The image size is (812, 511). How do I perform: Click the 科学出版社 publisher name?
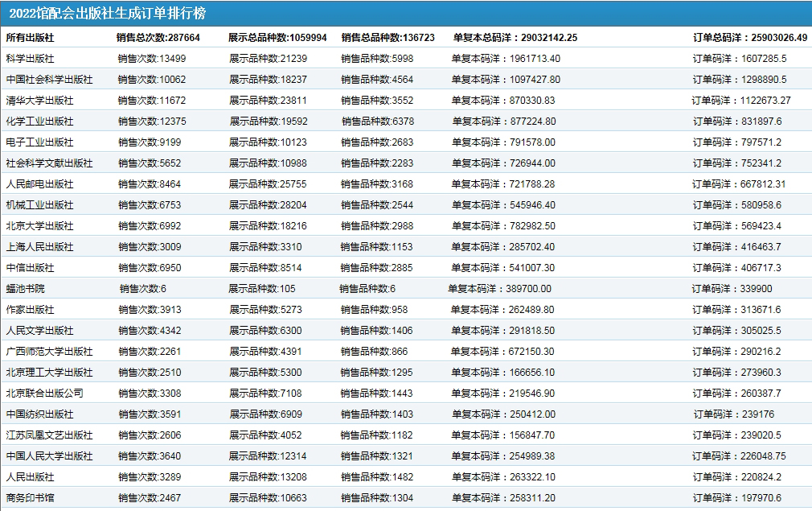[x=30, y=59]
